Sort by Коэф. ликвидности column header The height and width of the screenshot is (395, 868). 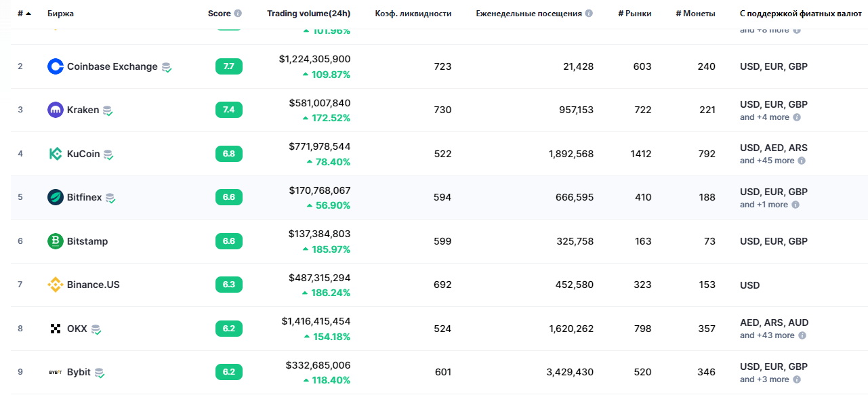point(413,14)
